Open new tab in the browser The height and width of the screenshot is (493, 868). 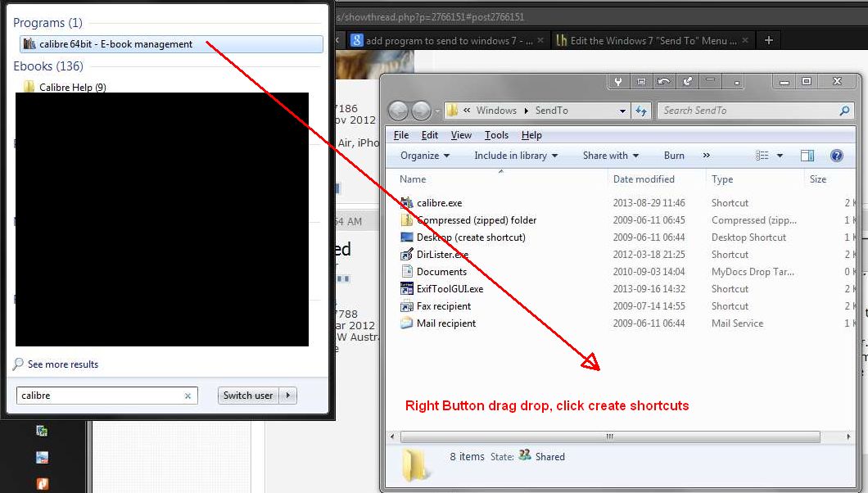[768, 40]
